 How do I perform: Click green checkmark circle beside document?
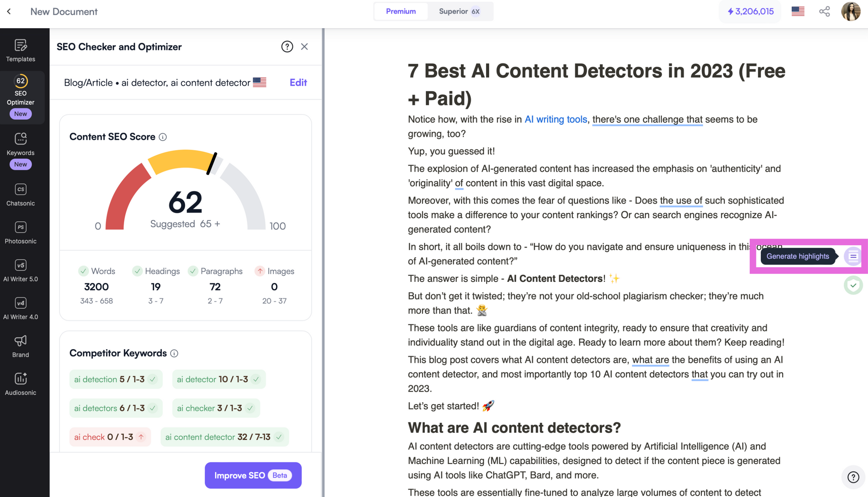[x=853, y=285]
